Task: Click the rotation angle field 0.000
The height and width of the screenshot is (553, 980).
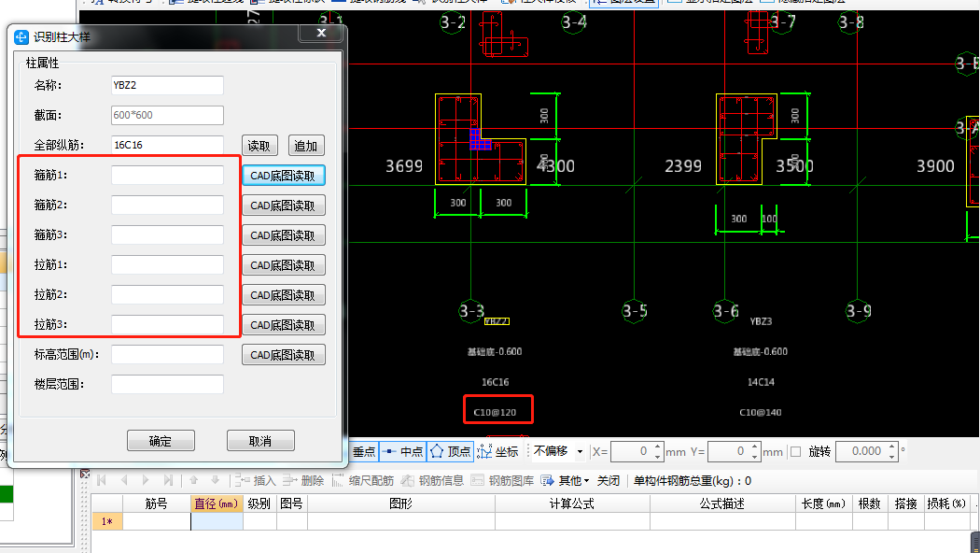Action: click(x=861, y=452)
